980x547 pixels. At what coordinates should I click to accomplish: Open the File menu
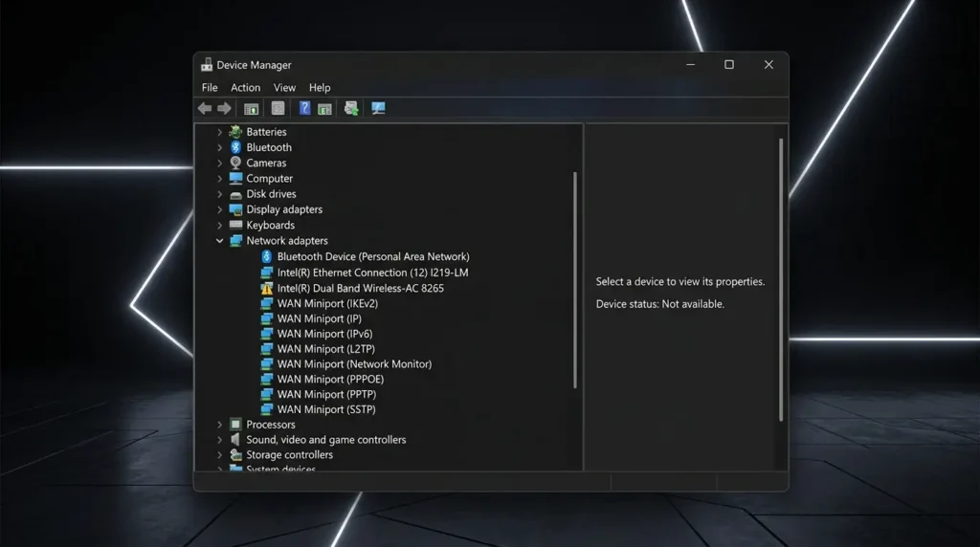tap(210, 87)
